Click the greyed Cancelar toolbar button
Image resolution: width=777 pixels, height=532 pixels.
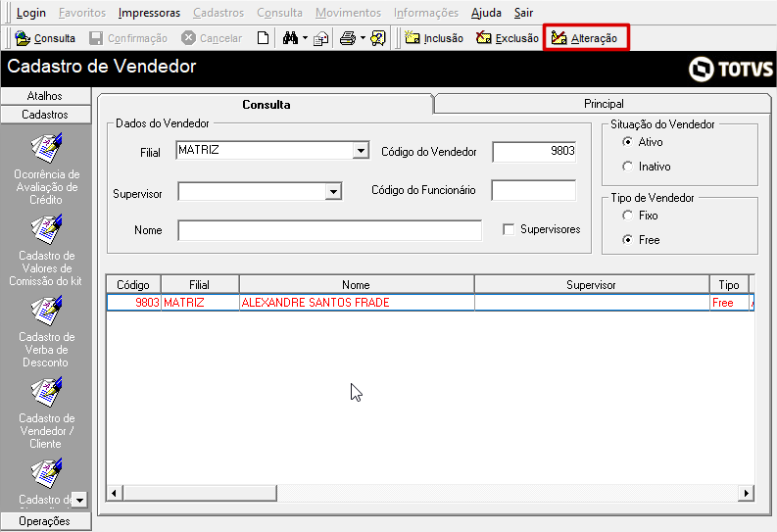pos(212,38)
